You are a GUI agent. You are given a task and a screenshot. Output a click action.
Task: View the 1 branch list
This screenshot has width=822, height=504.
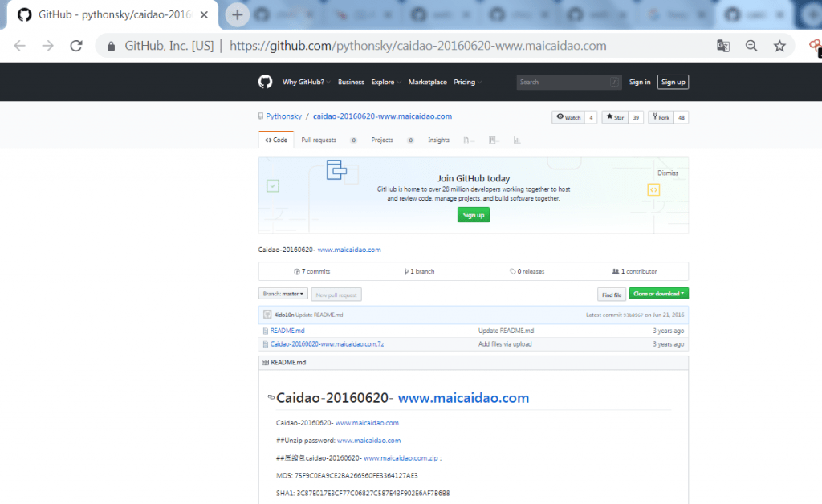tap(419, 271)
